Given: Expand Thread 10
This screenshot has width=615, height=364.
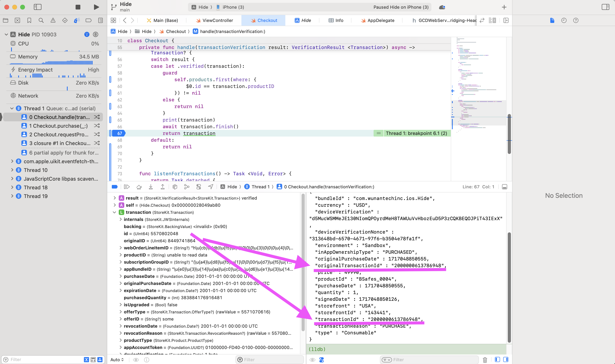Looking at the screenshot, I should [12, 170].
